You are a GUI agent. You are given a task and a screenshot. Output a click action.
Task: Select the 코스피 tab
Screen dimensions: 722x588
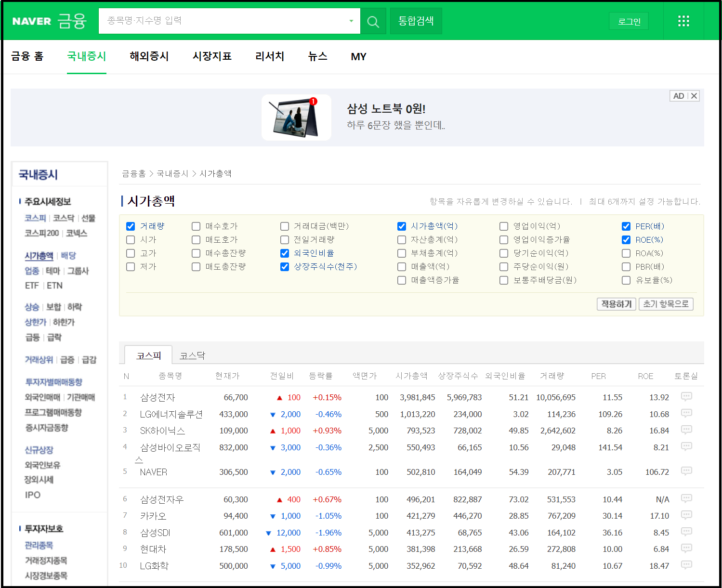(148, 355)
